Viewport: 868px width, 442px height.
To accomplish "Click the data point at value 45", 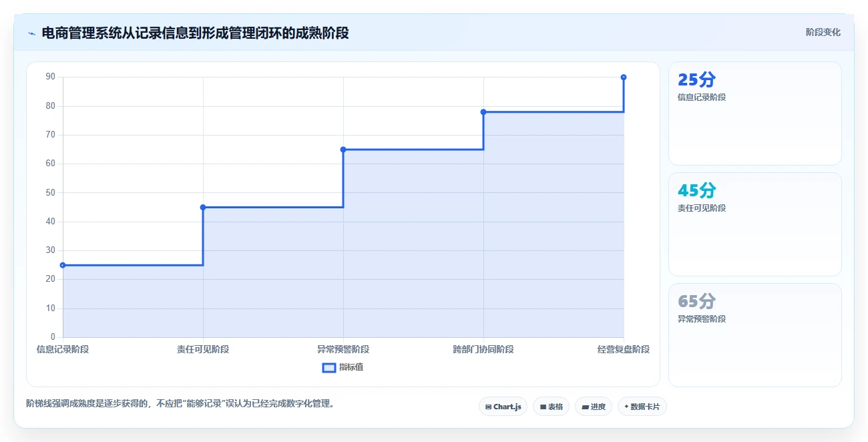I will pyautogui.click(x=203, y=207).
